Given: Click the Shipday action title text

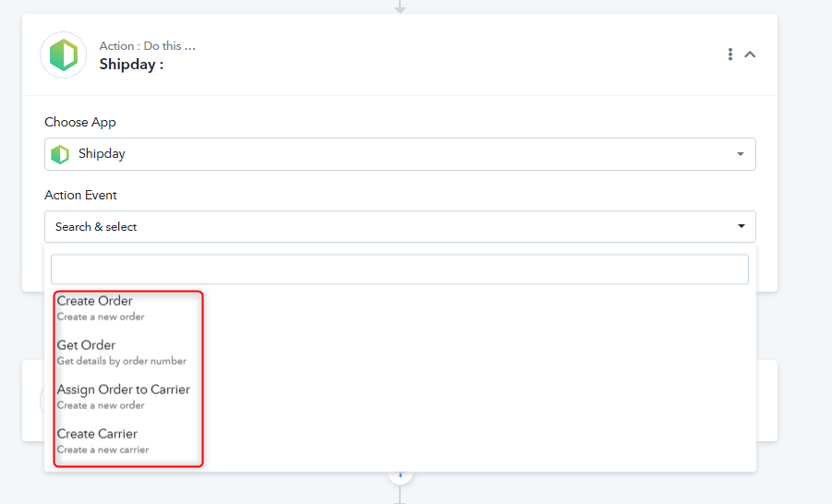Looking at the screenshot, I should point(131,65).
